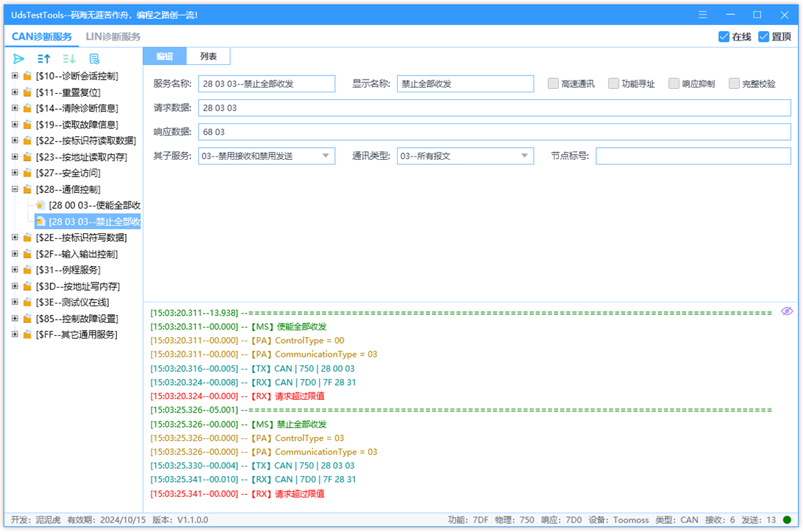
Task: Select the 28 03 03 禁止全部收 item
Action: 95,222
